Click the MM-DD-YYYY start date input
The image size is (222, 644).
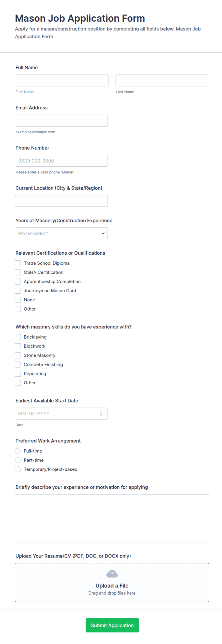point(61,413)
